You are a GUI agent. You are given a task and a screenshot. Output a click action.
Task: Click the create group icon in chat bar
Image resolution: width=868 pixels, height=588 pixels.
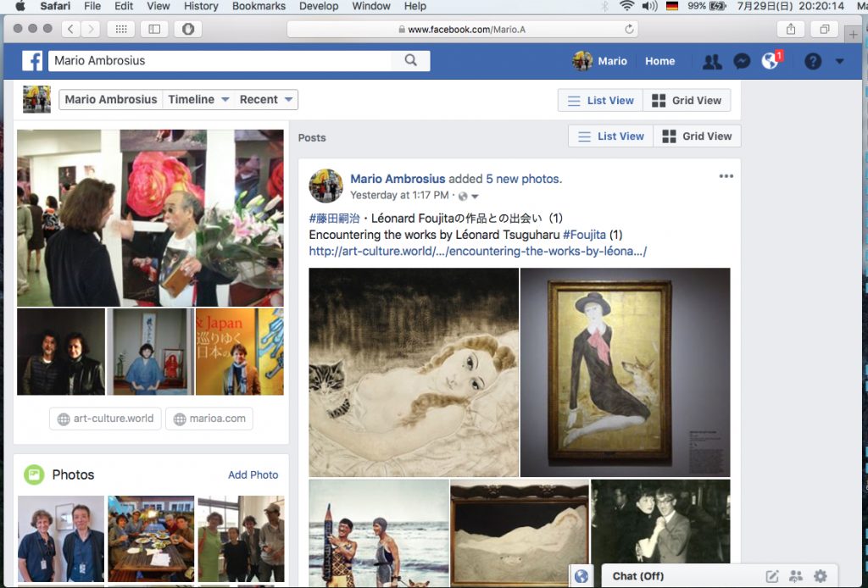point(796,576)
